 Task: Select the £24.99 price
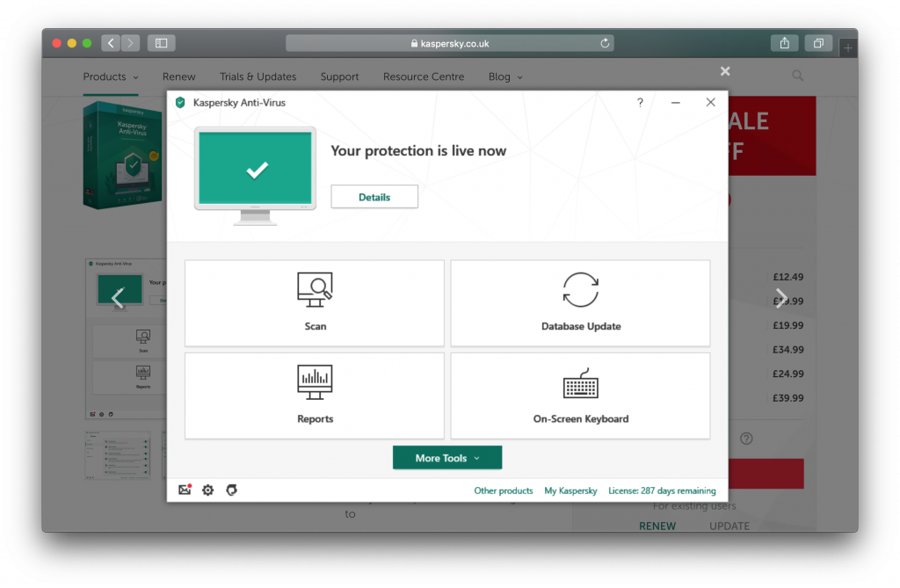click(x=787, y=374)
